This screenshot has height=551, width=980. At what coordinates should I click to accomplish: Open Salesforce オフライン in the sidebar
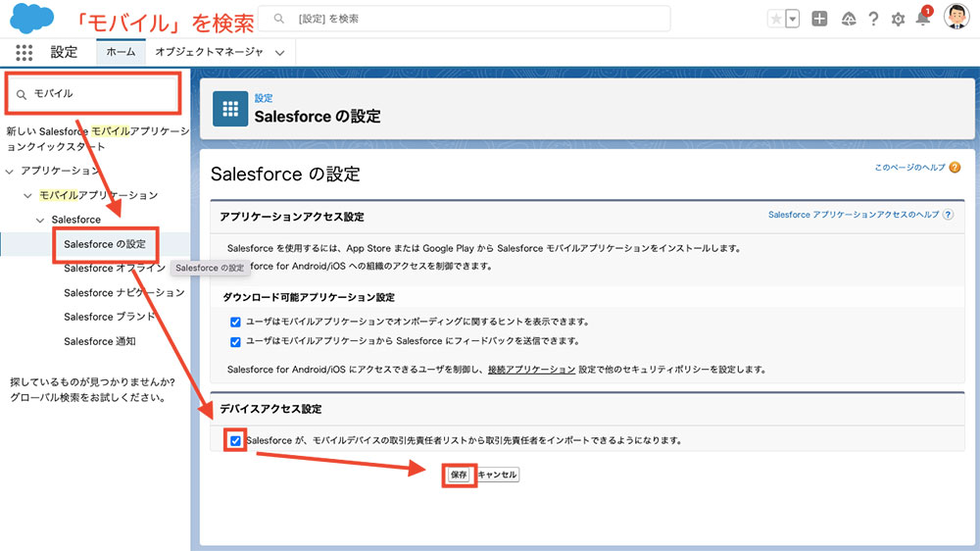(x=115, y=268)
